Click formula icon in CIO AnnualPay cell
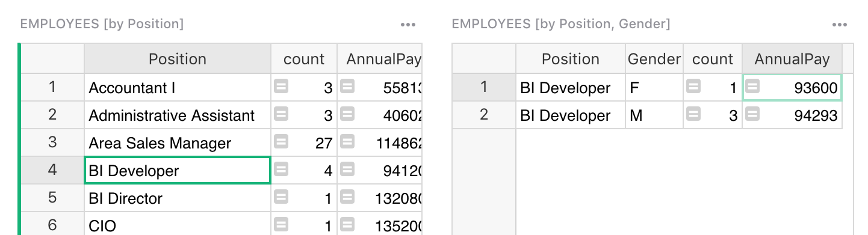This screenshot has height=235, width=868. click(x=347, y=225)
